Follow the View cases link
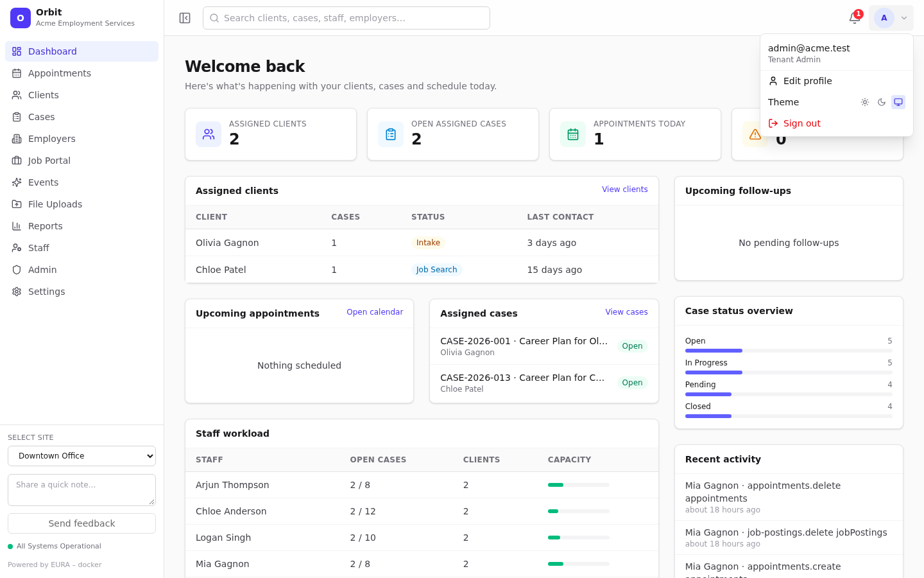This screenshot has height=578, width=924. (626, 312)
